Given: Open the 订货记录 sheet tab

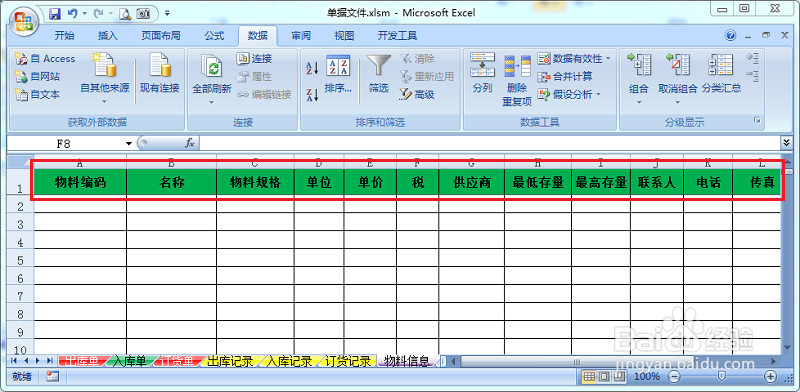Looking at the screenshot, I should click(x=347, y=361).
